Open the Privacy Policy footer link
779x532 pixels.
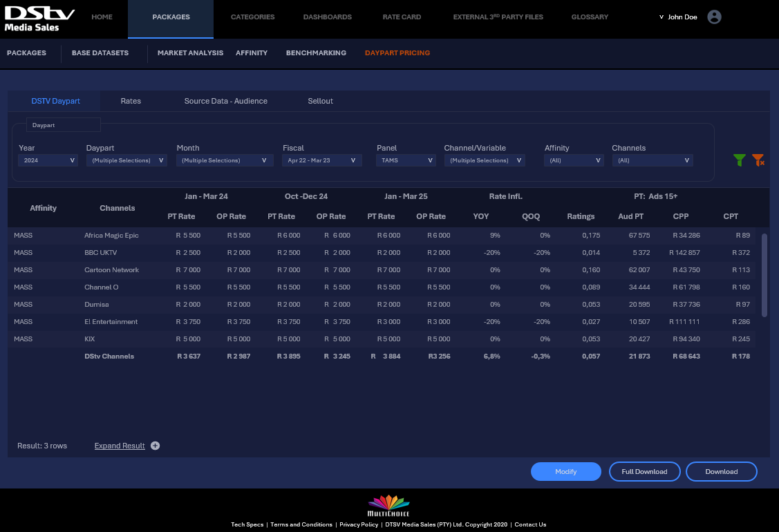[x=359, y=524]
